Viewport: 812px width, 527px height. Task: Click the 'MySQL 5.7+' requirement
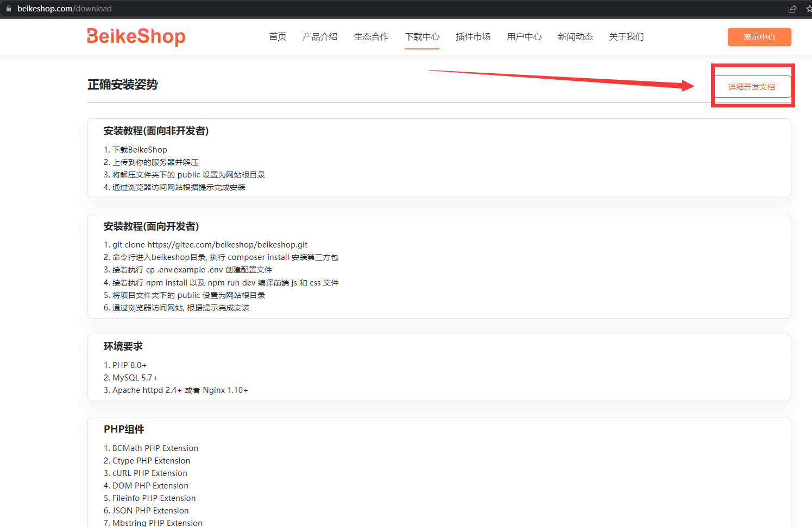click(x=131, y=378)
